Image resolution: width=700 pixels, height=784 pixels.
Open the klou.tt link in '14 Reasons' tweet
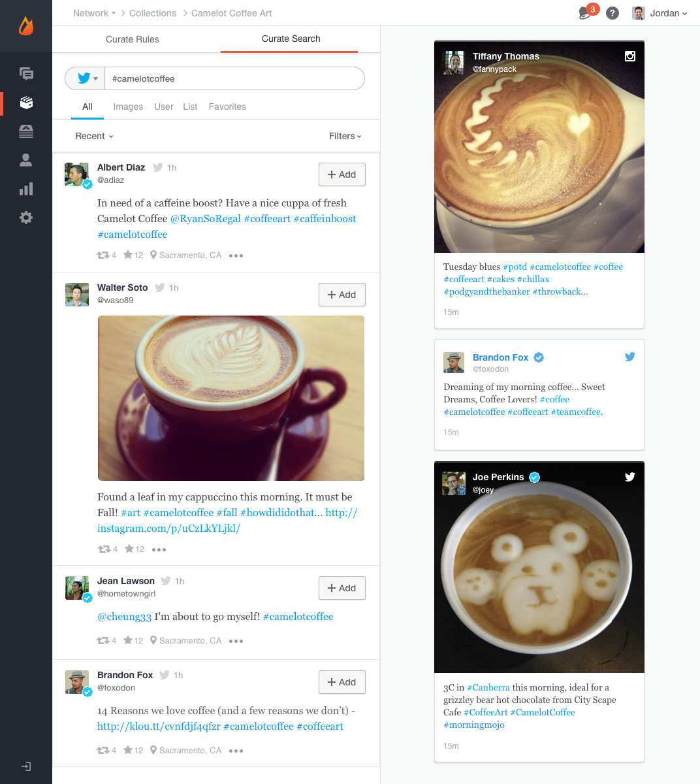click(159, 727)
